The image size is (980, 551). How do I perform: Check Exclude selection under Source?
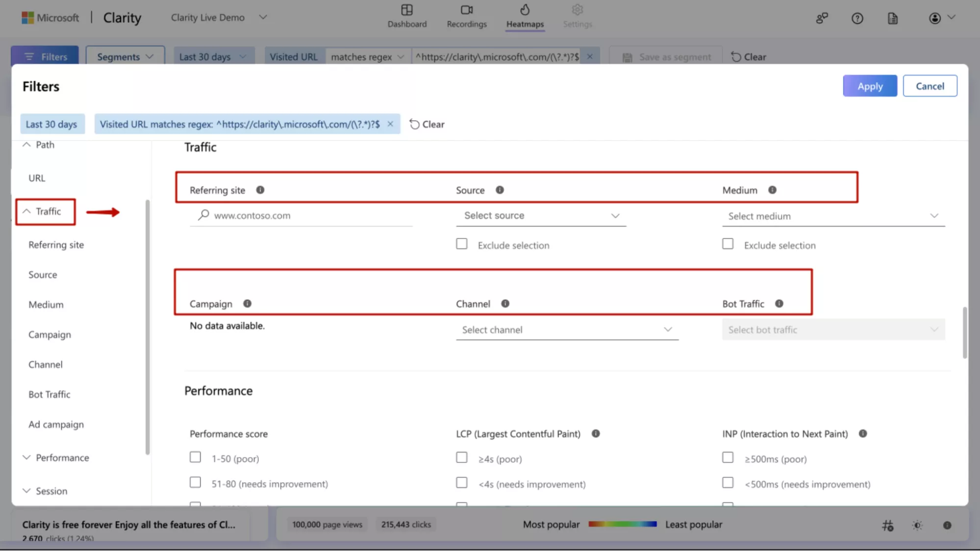tap(462, 244)
